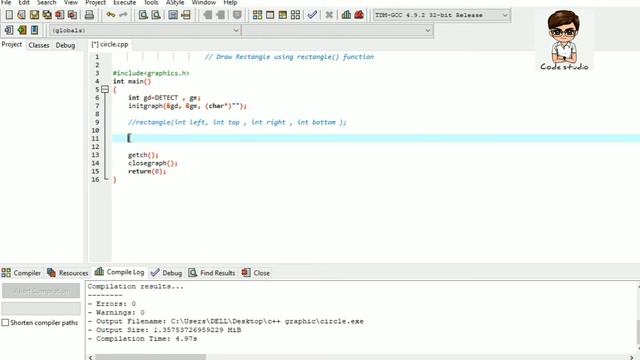Open the View menu
The image size is (640, 360).
71,2
